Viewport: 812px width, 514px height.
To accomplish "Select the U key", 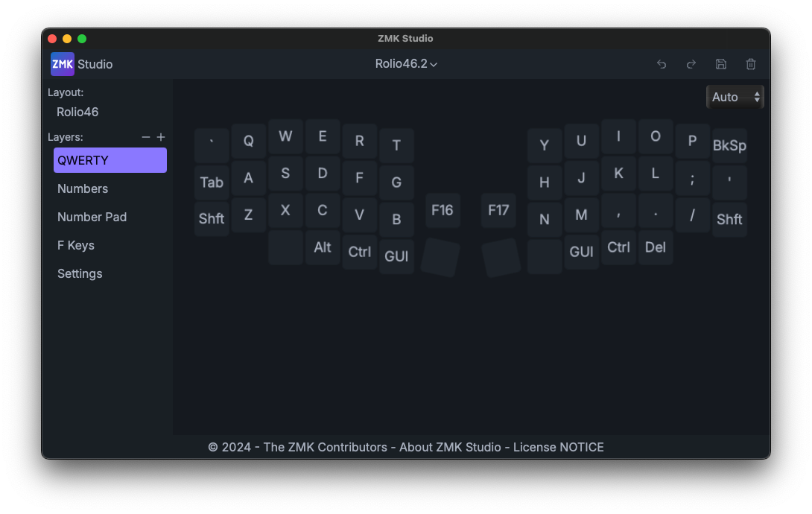I will click(x=581, y=141).
